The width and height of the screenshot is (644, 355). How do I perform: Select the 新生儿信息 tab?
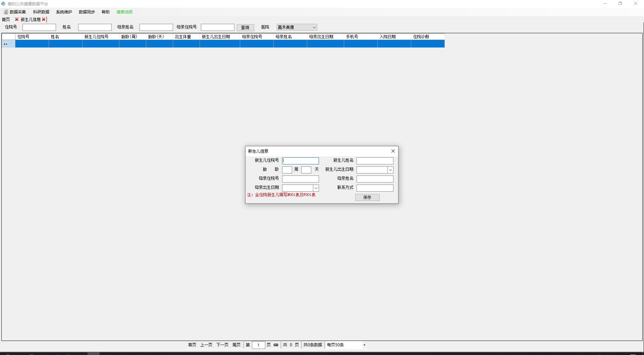tap(31, 19)
